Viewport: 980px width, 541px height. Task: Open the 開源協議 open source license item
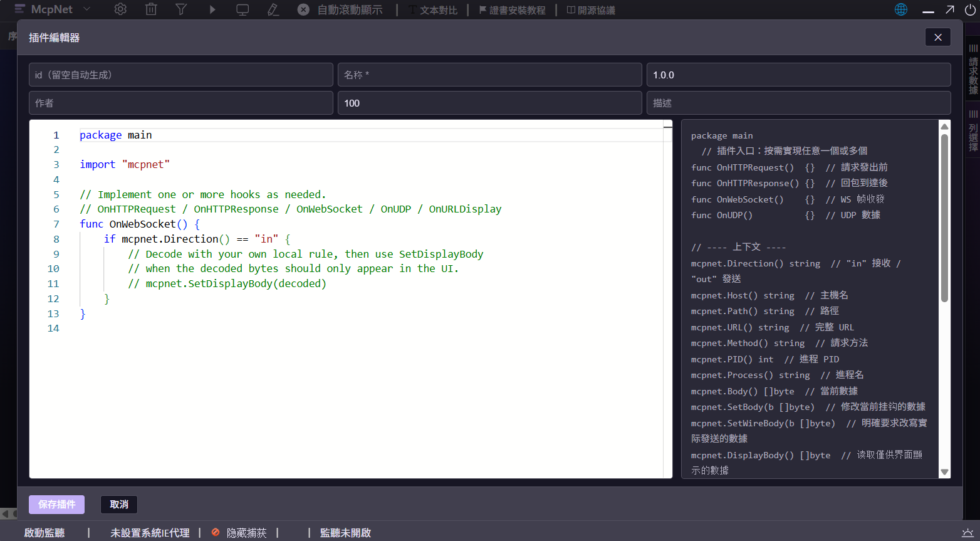(591, 10)
